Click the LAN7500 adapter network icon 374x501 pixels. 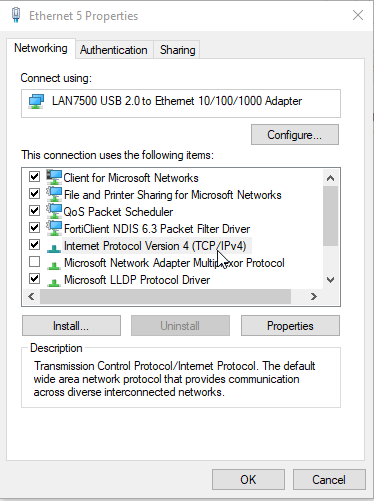coord(36,102)
